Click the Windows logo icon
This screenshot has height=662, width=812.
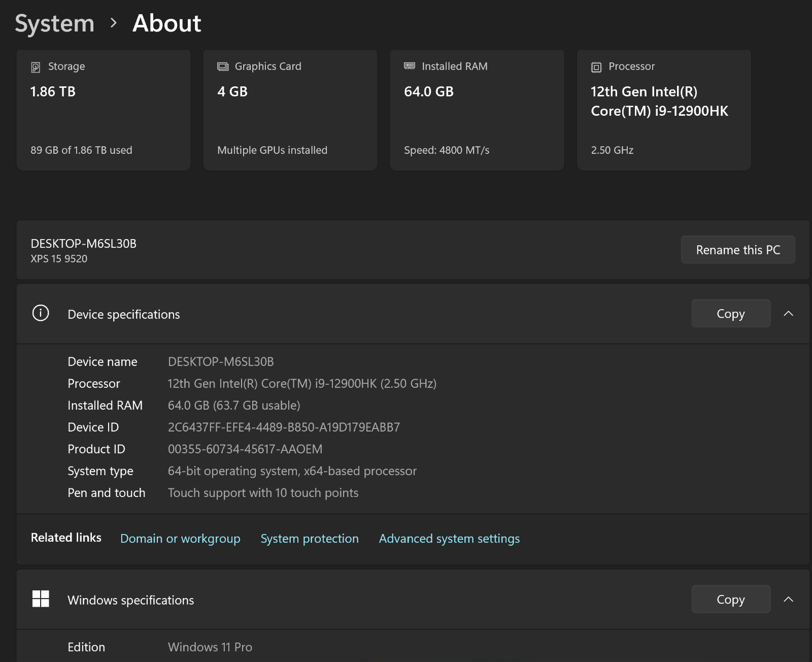(41, 599)
